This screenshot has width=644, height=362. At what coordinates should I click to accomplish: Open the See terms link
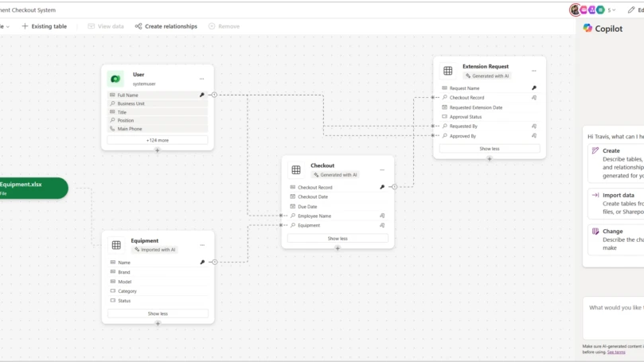[x=616, y=352]
